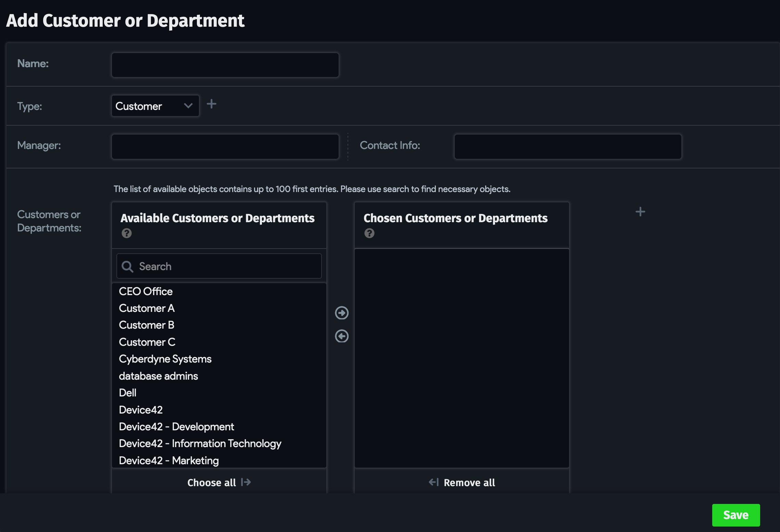Click the help icon under Chosen Customers or Departments
The height and width of the screenshot is (532, 780).
click(x=369, y=233)
